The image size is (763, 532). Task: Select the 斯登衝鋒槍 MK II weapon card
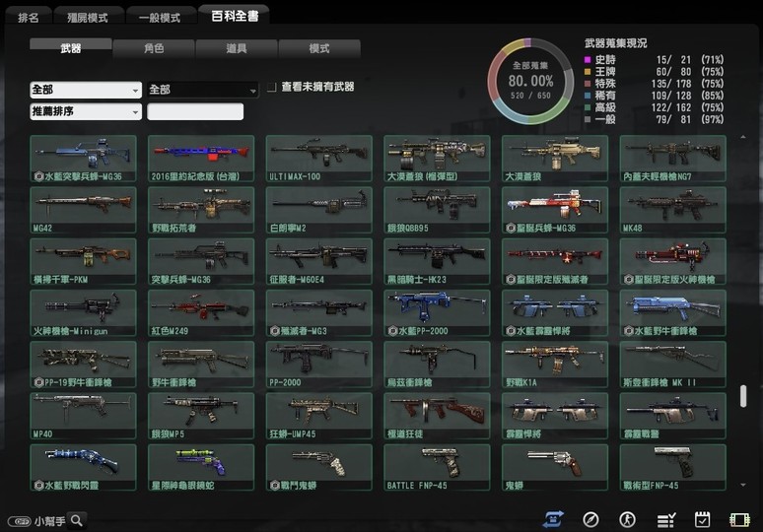coord(673,365)
